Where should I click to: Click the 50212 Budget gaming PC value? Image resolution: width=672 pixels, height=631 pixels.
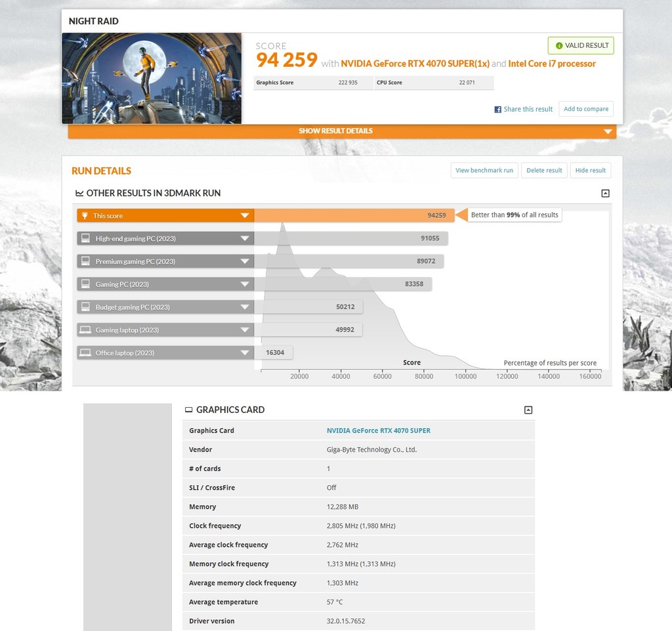[x=345, y=307]
